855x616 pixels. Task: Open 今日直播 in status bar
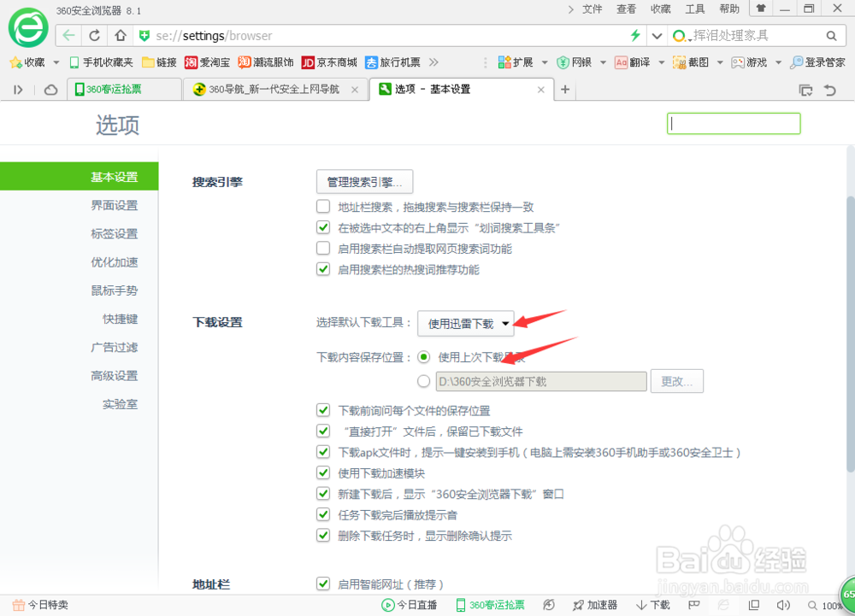[409, 605]
